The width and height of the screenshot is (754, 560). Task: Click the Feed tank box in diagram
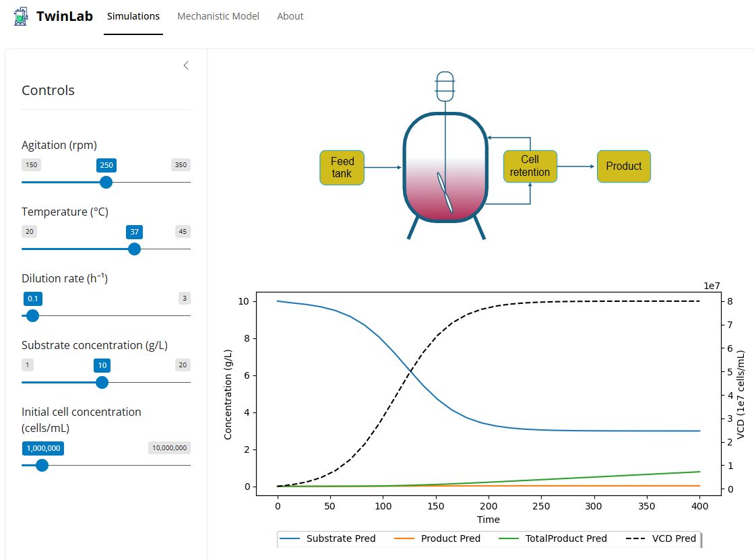[x=342, y=167]
